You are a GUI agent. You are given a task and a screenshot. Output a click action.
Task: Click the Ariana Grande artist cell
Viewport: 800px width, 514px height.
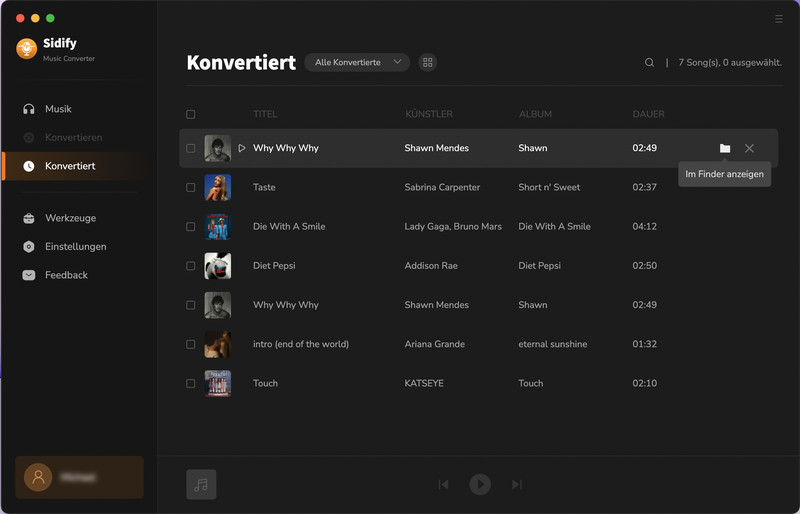[435, 344]
